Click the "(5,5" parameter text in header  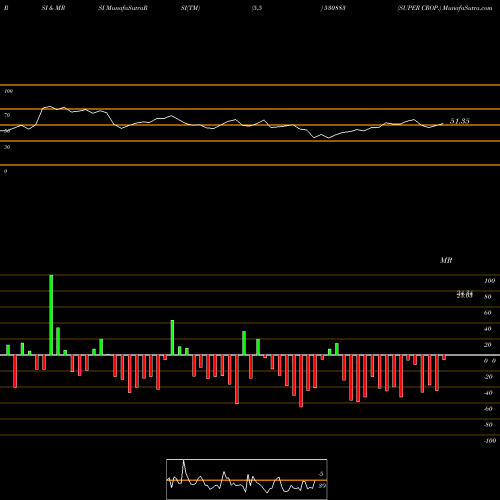click(x=257, y=8)
